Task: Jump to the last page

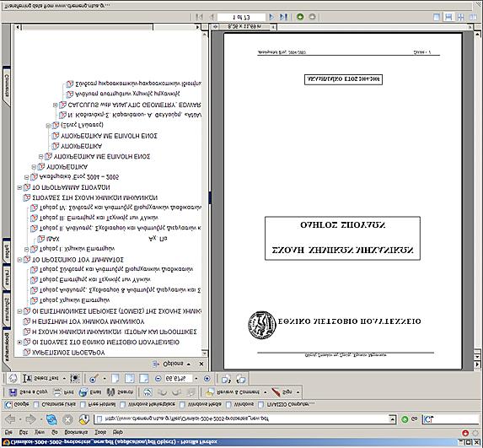Action: (x=283, y=17)
